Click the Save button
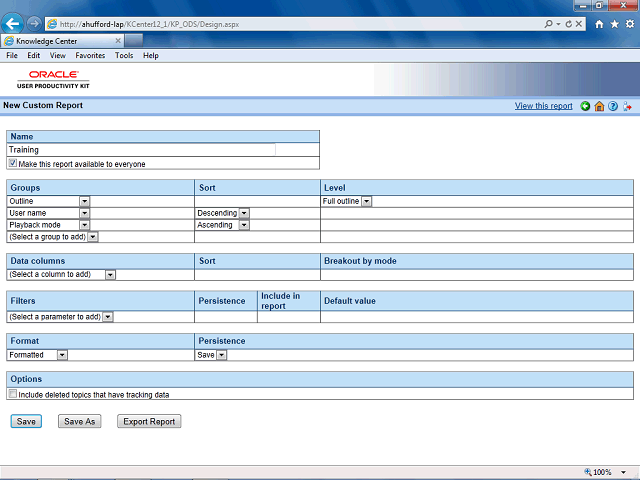The width and height of the screenshot is (640, 480). click(26, 421)
